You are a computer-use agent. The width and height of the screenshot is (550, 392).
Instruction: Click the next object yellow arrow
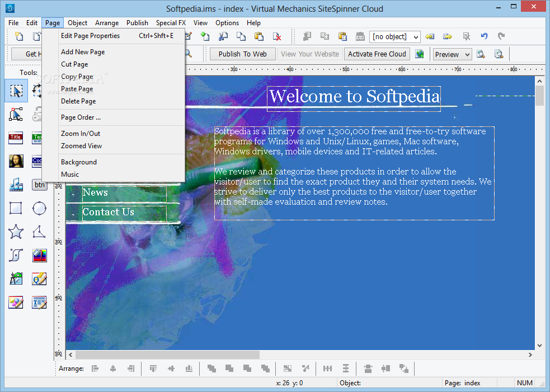(x=447, y=36)
